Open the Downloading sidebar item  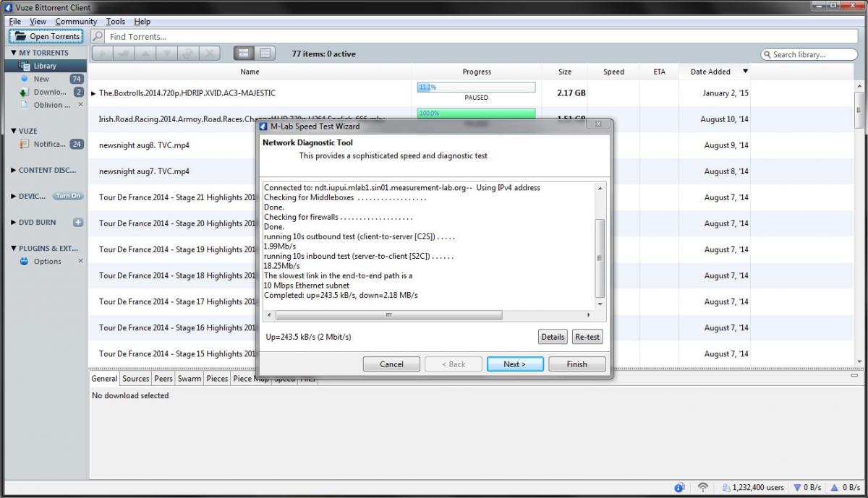(50, 92)
